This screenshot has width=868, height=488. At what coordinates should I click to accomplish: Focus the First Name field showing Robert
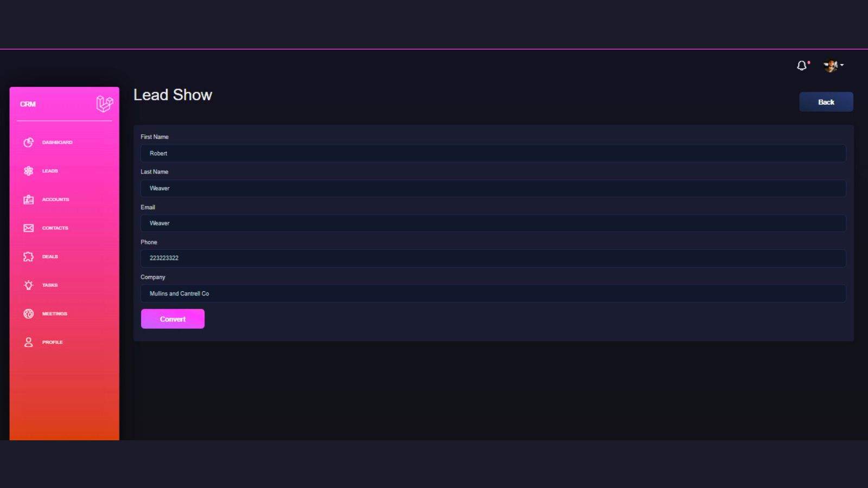(493, 153)
